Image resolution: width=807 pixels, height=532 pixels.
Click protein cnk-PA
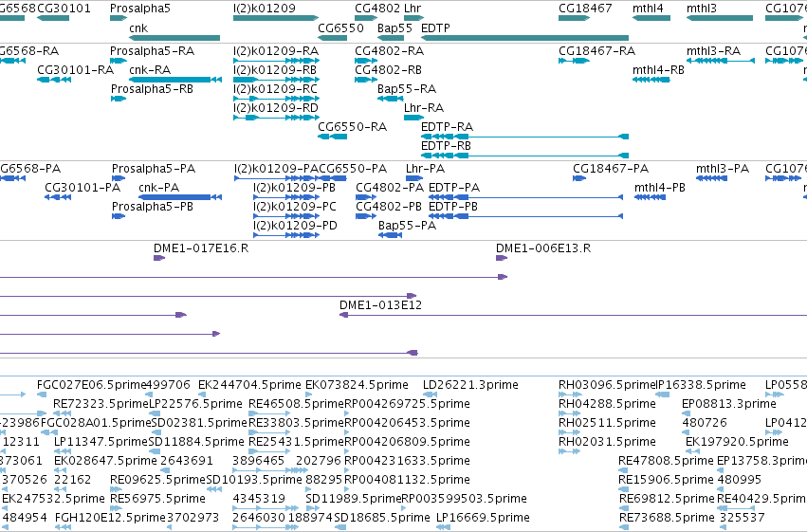159,188
